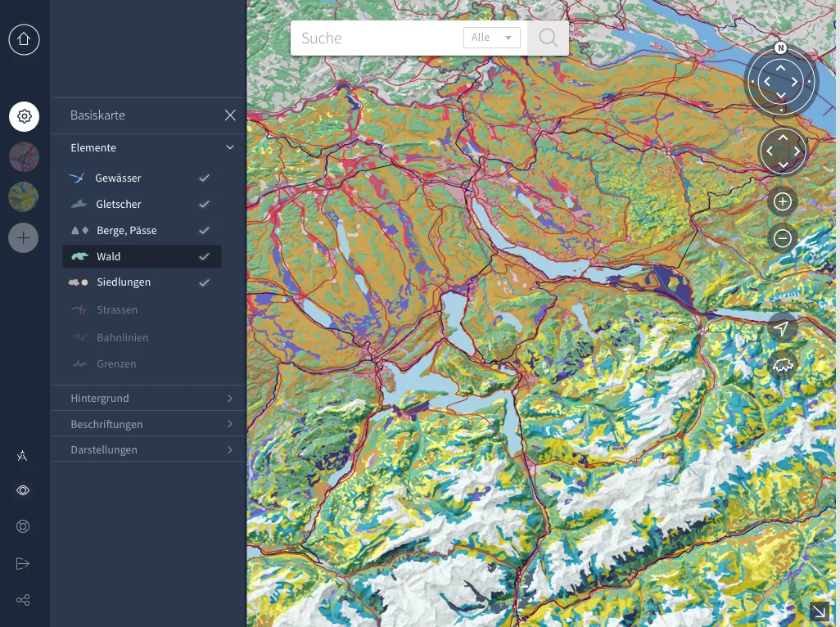Expand the Hintergrund section
The image size is (840, 627).
[147, 398]
